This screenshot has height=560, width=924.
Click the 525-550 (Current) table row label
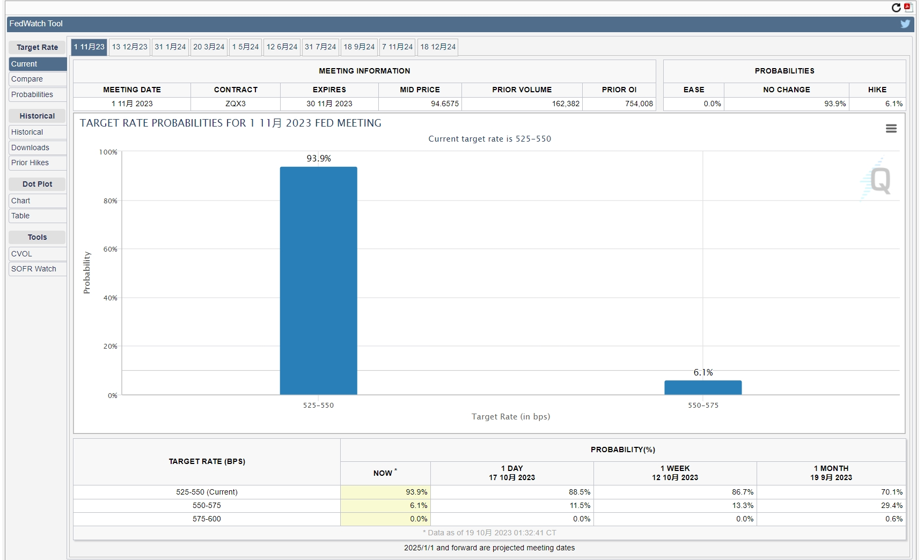[x=207, y=492]
